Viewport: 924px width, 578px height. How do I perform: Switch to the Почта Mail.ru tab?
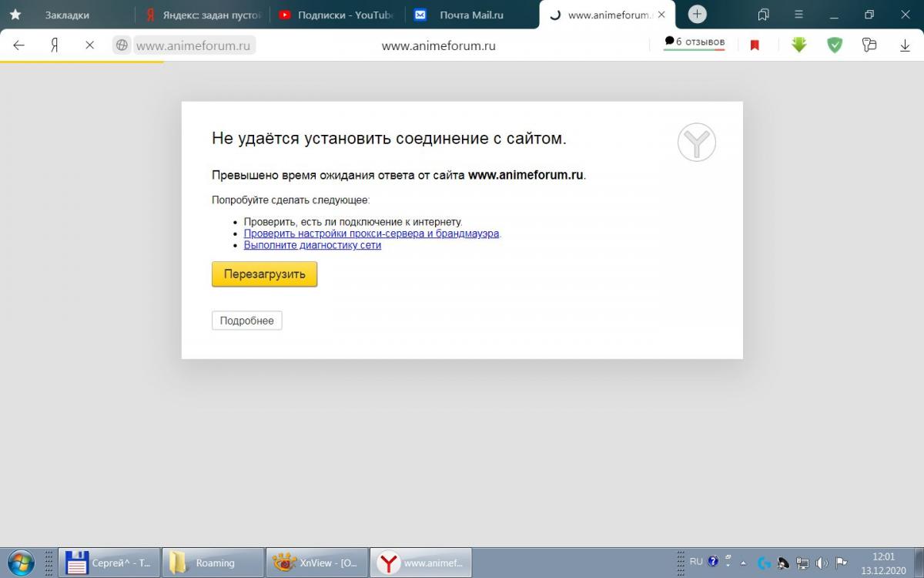(470, 15)
